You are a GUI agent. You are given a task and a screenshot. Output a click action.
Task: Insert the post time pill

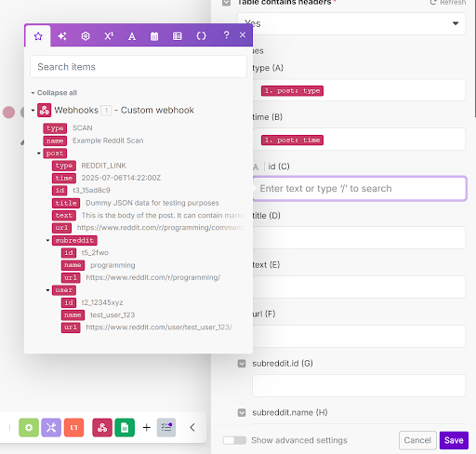pyautogui.click(x=64, y=178)
